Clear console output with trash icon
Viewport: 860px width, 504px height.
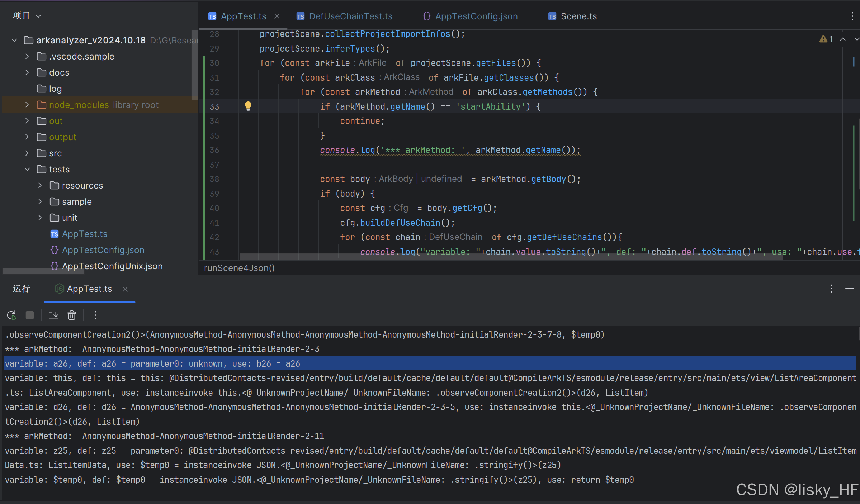click(72, 315)
